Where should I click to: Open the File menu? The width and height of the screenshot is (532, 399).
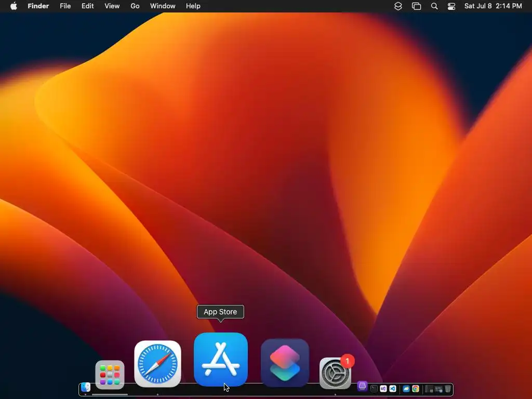coord(65,6)
